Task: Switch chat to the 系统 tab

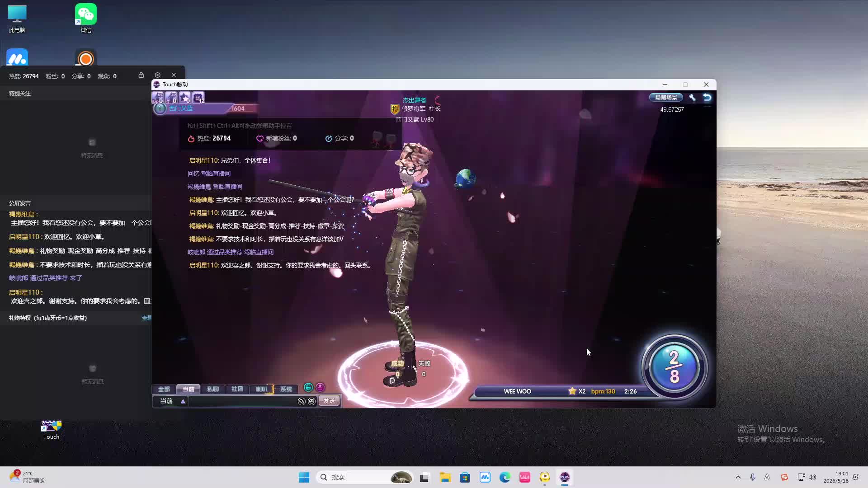Action: point(286,389)
